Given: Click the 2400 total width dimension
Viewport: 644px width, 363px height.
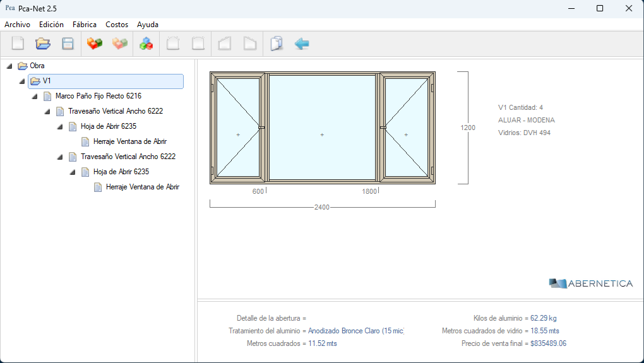Looking at the screenshot, I should pyautogui.click(x=322, y=207).
